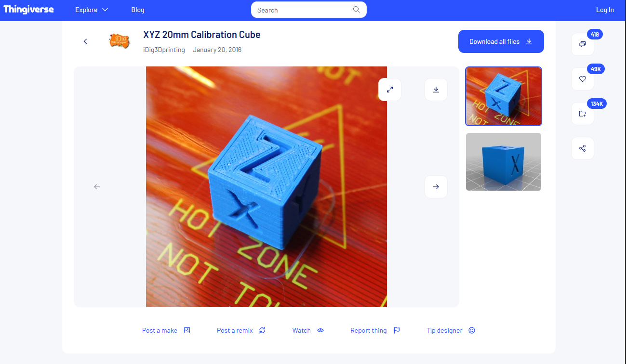This screenshot has width=626, height=364.
Task: Add to collection using folder icon
Action: 582,114
